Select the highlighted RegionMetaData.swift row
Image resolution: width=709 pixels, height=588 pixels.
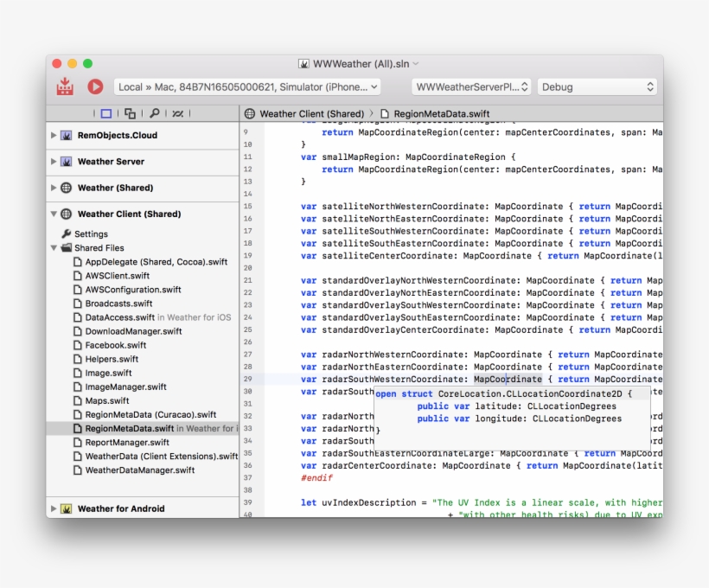(143, 428)
